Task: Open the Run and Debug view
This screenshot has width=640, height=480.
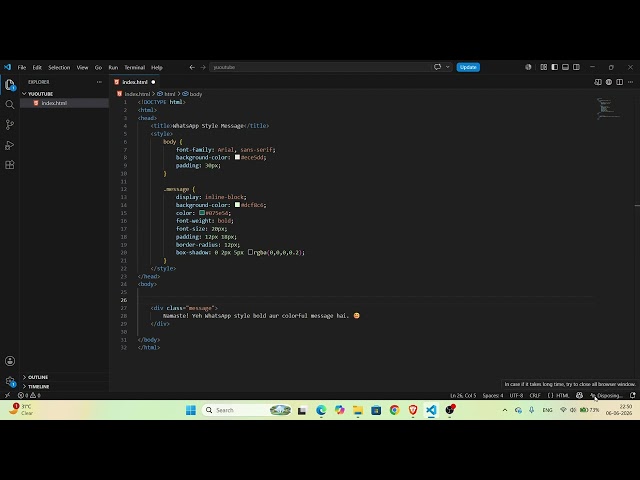Action: (x=10, y=145)
